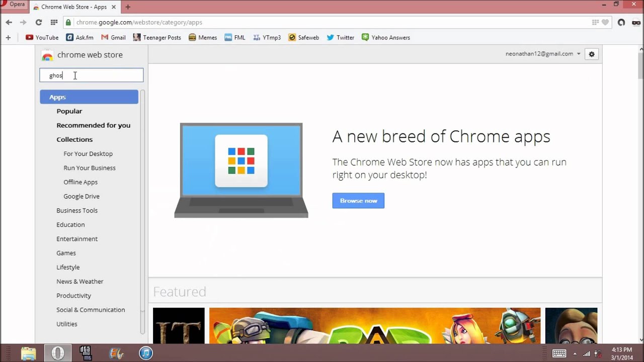Open the Twitter bookmark
Image resolution: width=644 pixels, height=362 pixels.
tap(341, 37)
